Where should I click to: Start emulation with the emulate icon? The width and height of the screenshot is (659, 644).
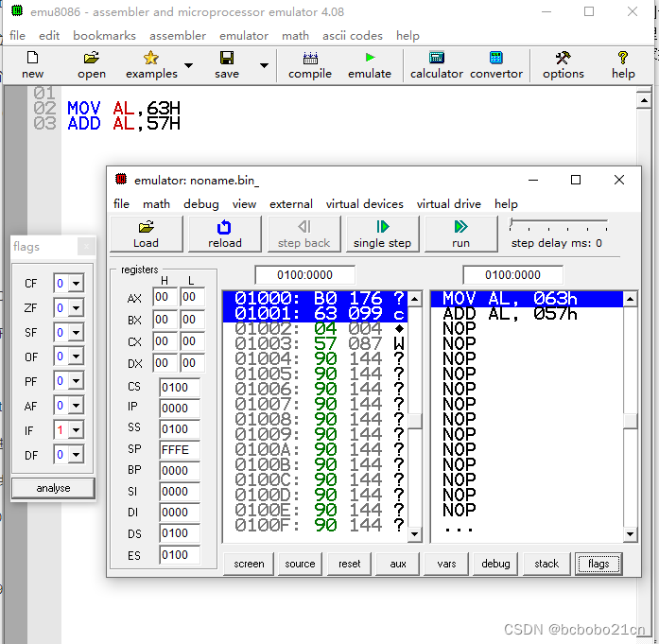(370, 57)
